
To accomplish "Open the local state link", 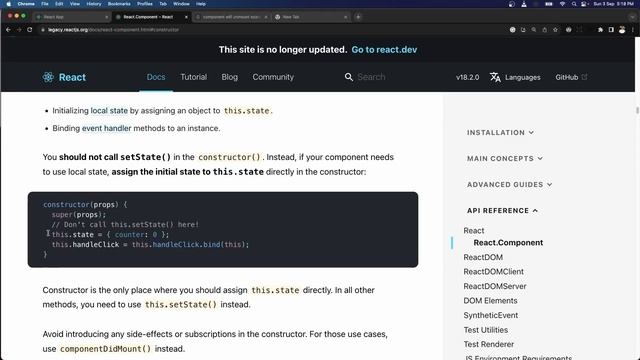I will point(109,111).
